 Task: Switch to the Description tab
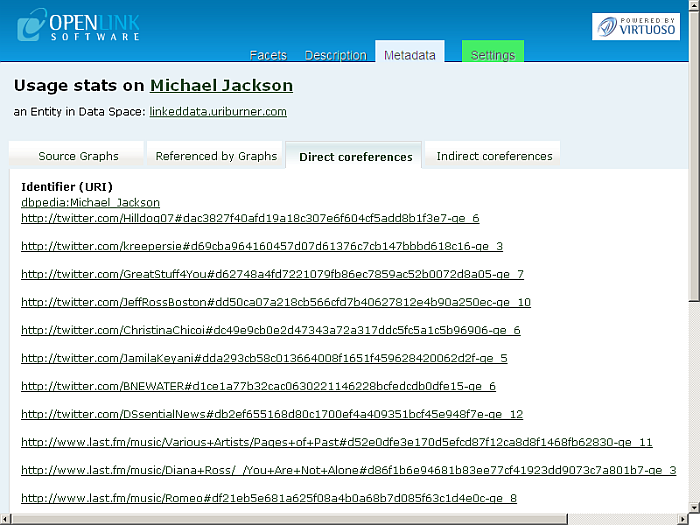click(x=335, y=55)
